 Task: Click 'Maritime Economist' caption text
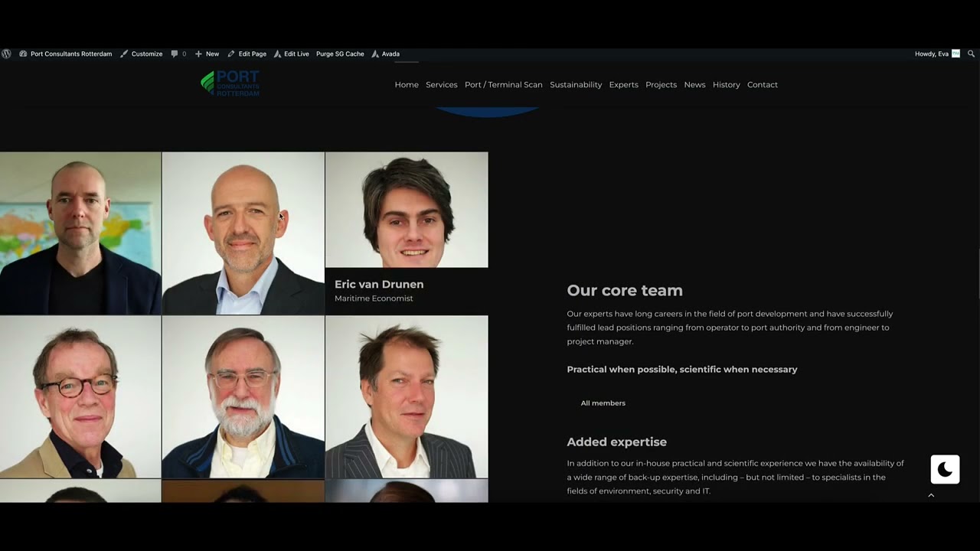(x=374, y=298)
